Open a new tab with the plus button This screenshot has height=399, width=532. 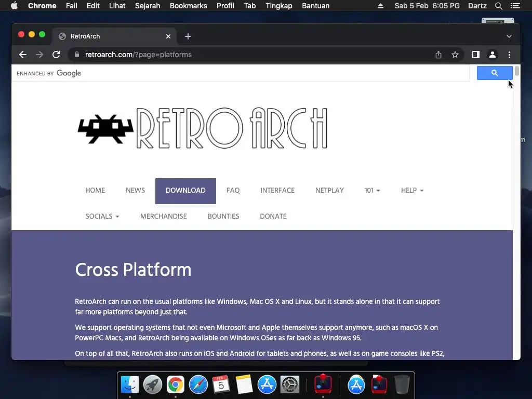click(x=188, y=36)
